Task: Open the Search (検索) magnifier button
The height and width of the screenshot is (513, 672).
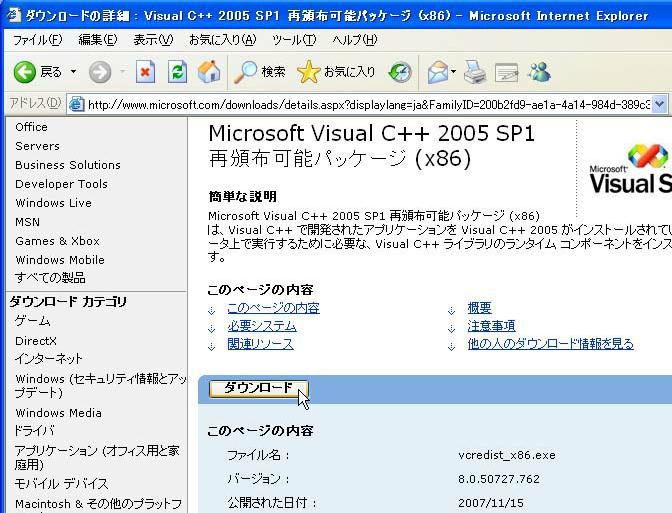Action: [x=259, y=72]
